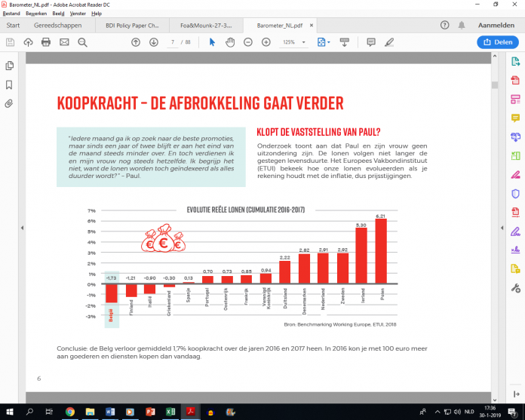Click the zoom out minus icon
Viewport: 525px width, 420px height.
(247, 42)
